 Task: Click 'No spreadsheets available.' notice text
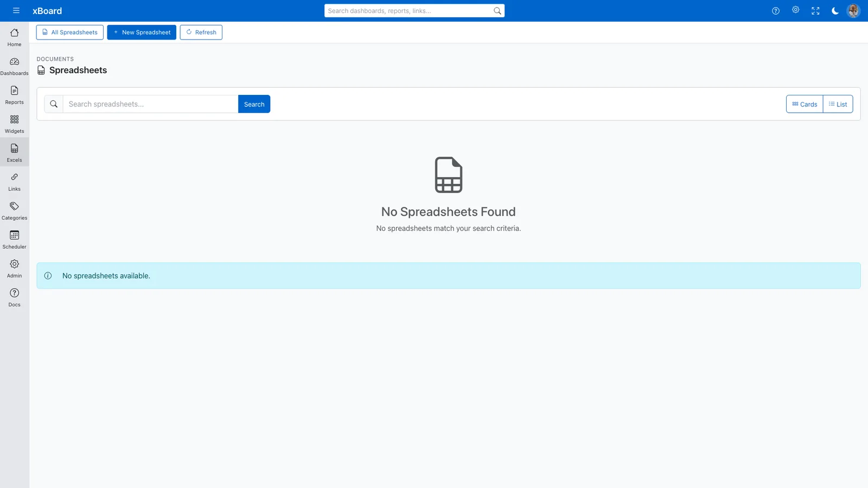click(106, 275)
